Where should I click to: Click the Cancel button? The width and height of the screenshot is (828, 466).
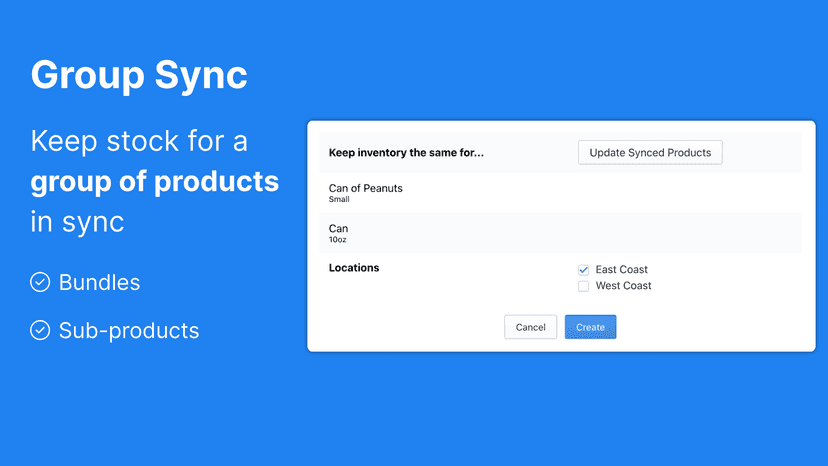(530, 327)
